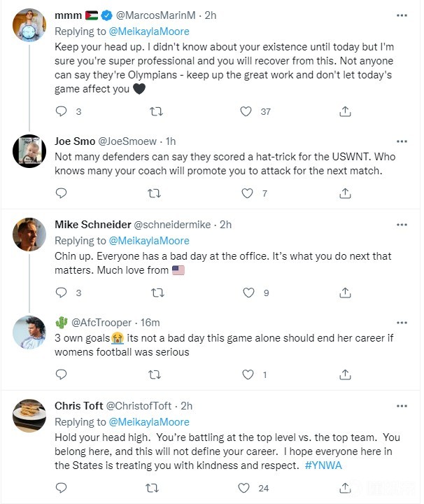View Joe Smo's profile picture
The height and width of the screenshot is (504, 424).
click(x=29, y=151)
